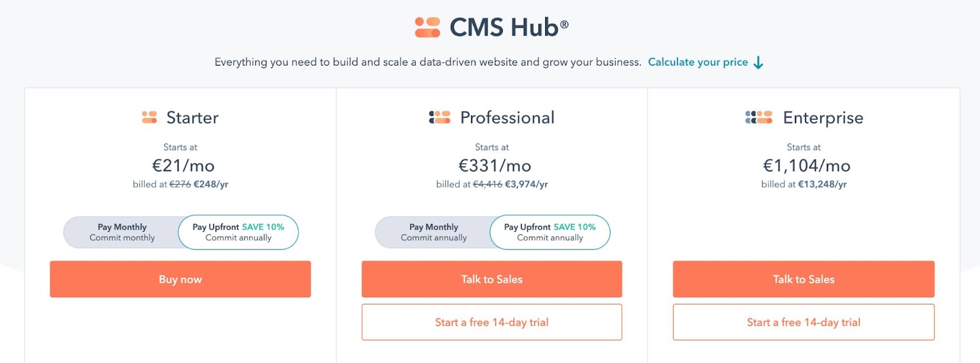
Task: Start a free 14-day Enterprise trial
Action: pyautogui.click(x=802, y=322)
